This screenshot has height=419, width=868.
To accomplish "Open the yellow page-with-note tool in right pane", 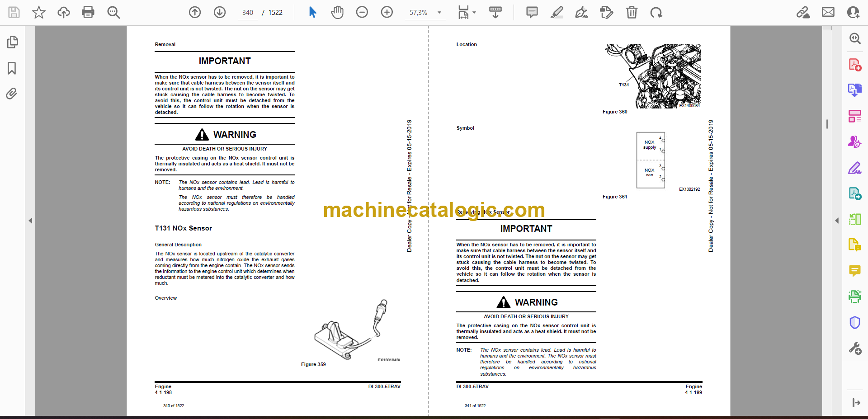I will pos(855,245).
